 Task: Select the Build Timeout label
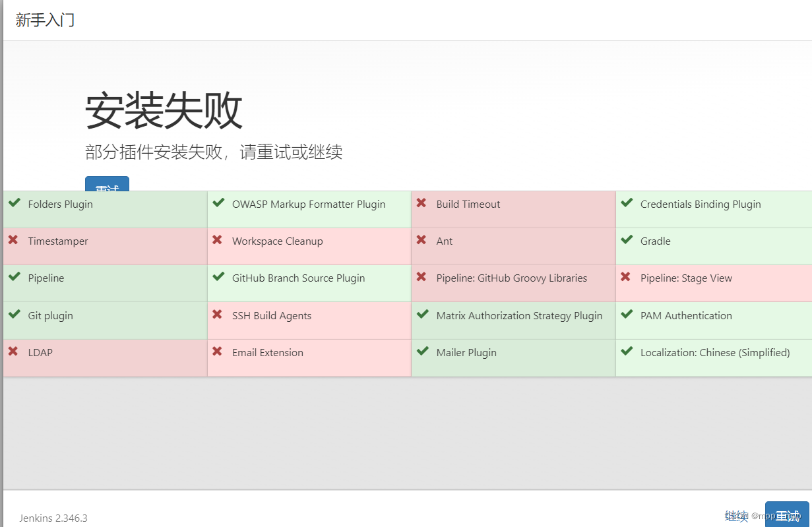coord(468,204)
